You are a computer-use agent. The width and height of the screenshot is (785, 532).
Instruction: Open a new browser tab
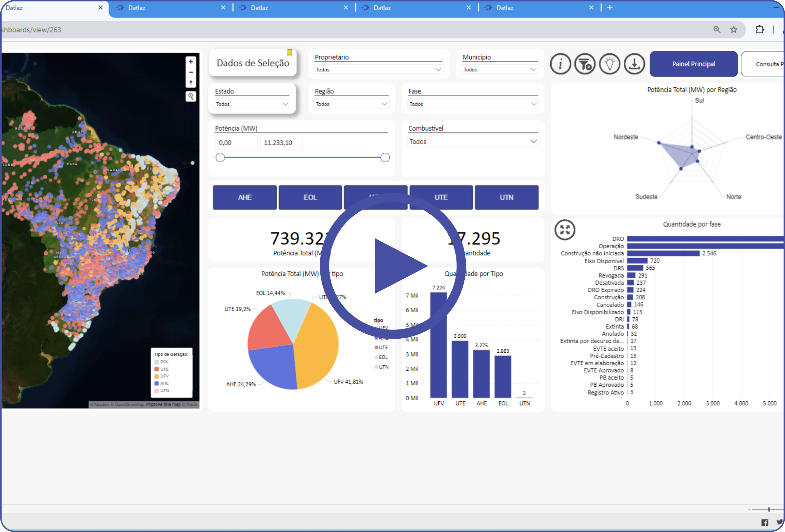[x=610, y=8]
